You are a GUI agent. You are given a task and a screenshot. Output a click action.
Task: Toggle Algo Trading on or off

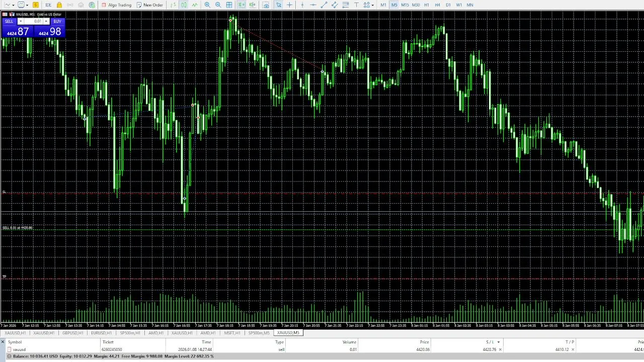coord(116,5)
